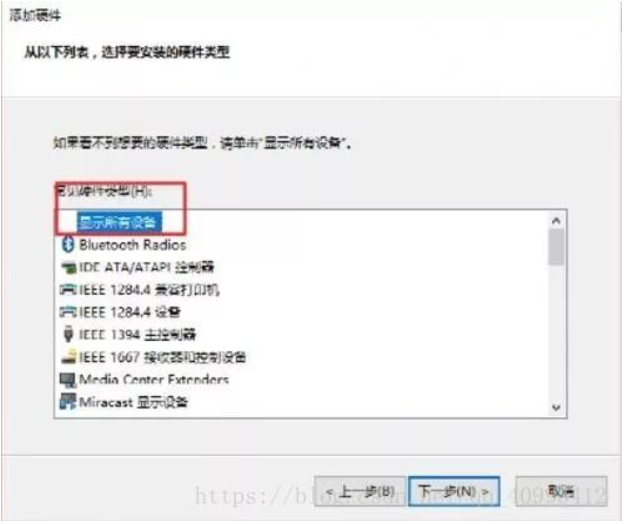Click the IDE ATA/ATAPI 控制器 icon
This screenshot has height=524, width=624.
click(68, 267)
